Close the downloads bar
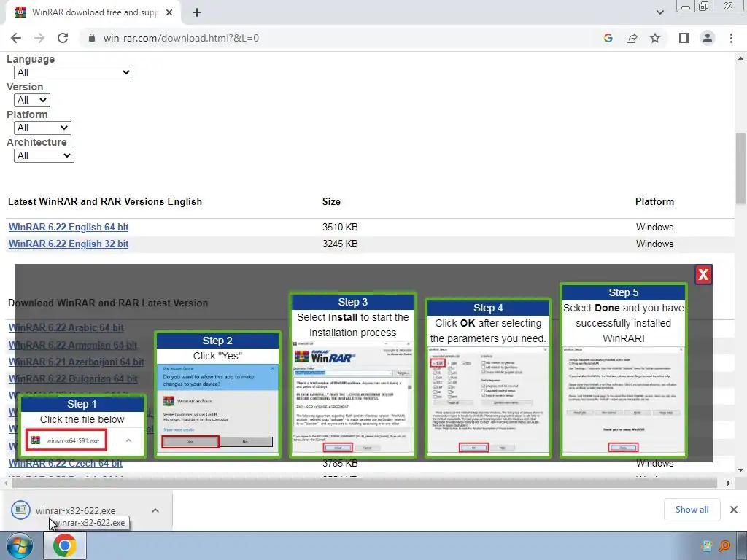747x560 pixels. pos(734,510)
